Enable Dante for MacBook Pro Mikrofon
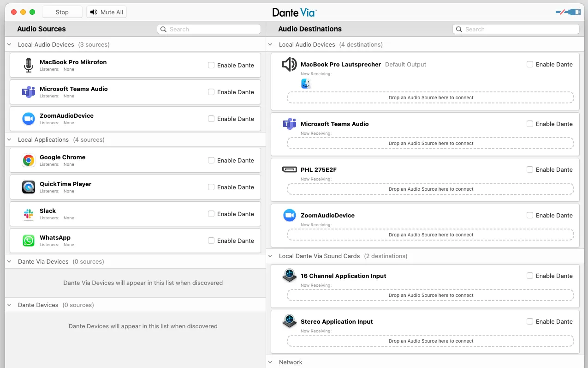The image size is (588, 368). point(211,65)
